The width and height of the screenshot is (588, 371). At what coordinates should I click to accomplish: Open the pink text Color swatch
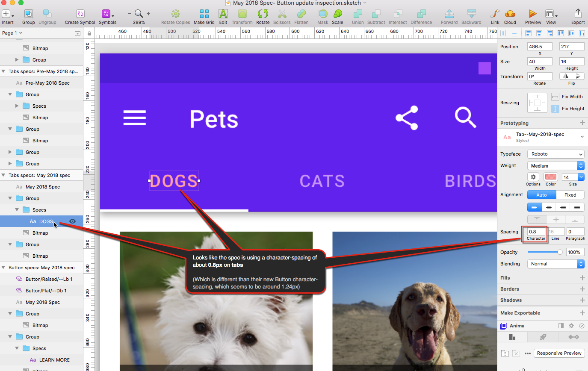550,177
